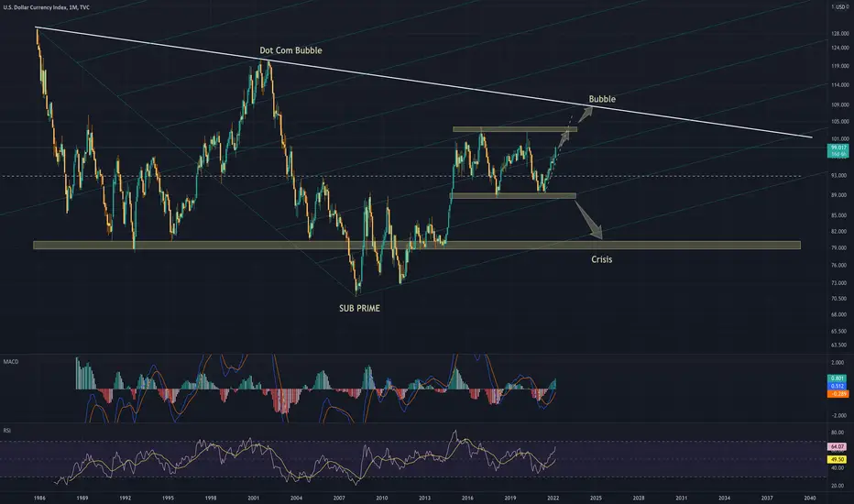Click the blue MACD value 0.512
Viewport: 854px width, 504px height.
click(x=838, y=386)
